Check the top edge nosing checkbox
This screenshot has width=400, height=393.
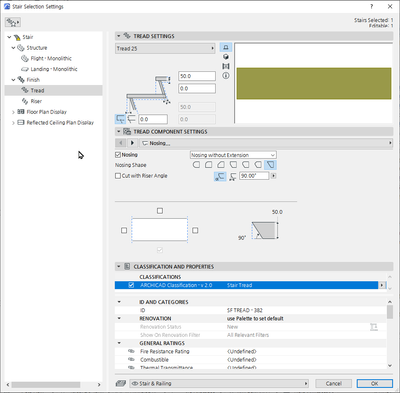(160, 211)
